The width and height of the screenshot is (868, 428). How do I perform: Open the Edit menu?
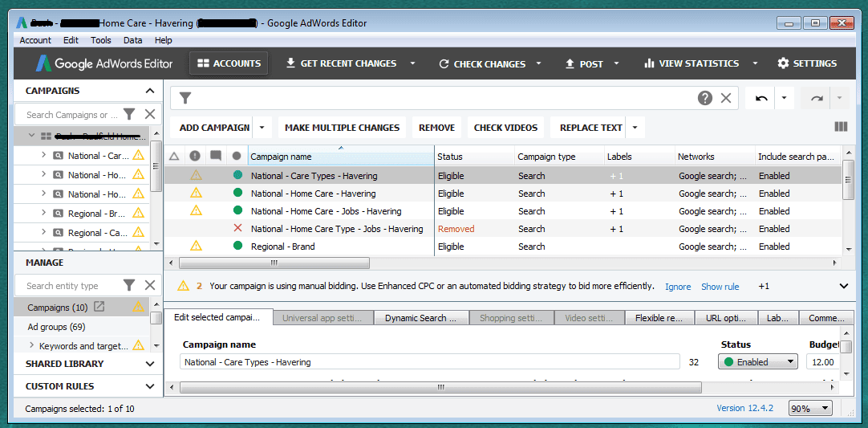coord(71,40)
